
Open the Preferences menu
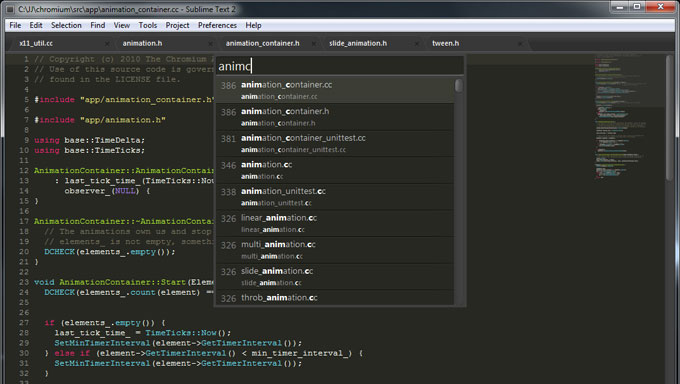pyautogui.click(x=217, y=25)
